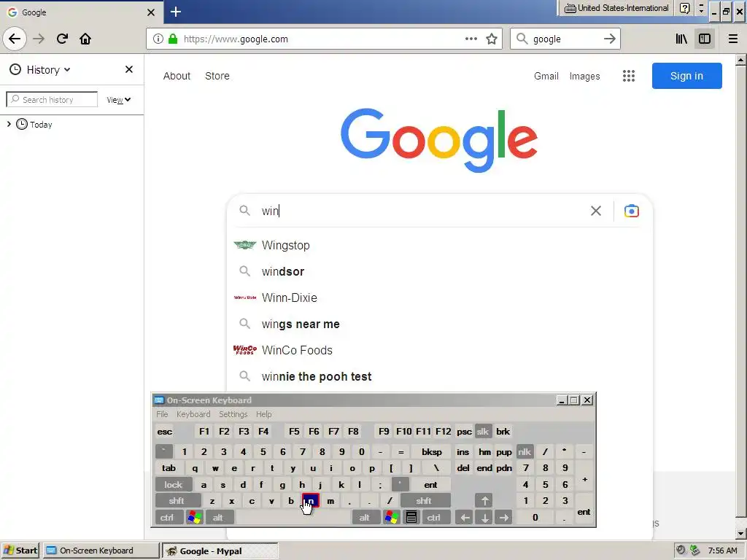Click the F5 function key
The width and height of the screenshot is (747, 560).
click(294, 432)
